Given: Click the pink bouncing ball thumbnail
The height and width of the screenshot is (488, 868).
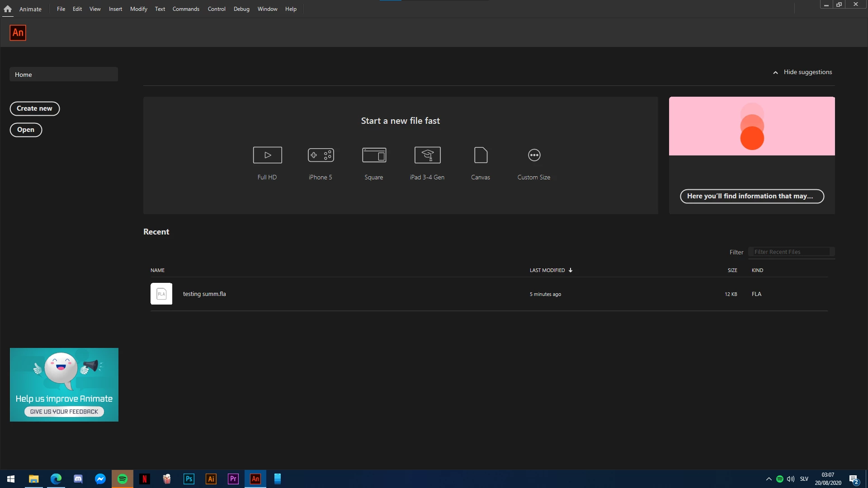Looking at the screenshot, I should [752, 126].
